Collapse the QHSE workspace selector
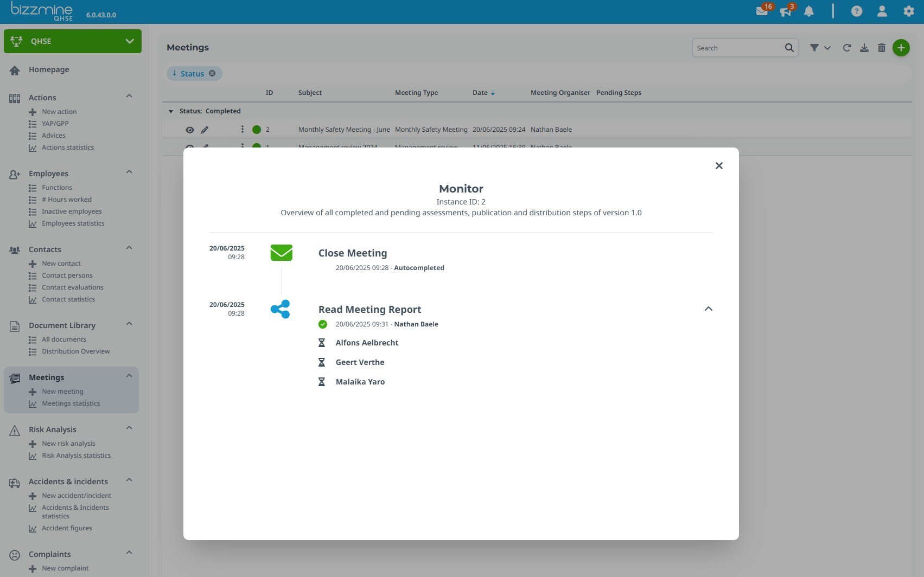The image size is (924, 577). (129, 41)
